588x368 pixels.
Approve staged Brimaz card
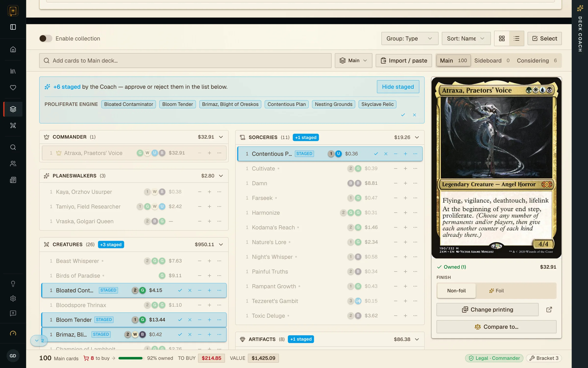click(x=180, y=334)
